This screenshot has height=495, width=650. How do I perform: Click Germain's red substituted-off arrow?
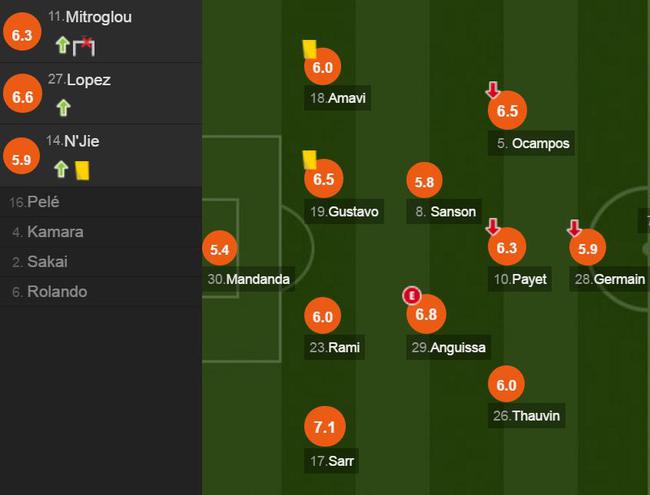tap(574, 228)
